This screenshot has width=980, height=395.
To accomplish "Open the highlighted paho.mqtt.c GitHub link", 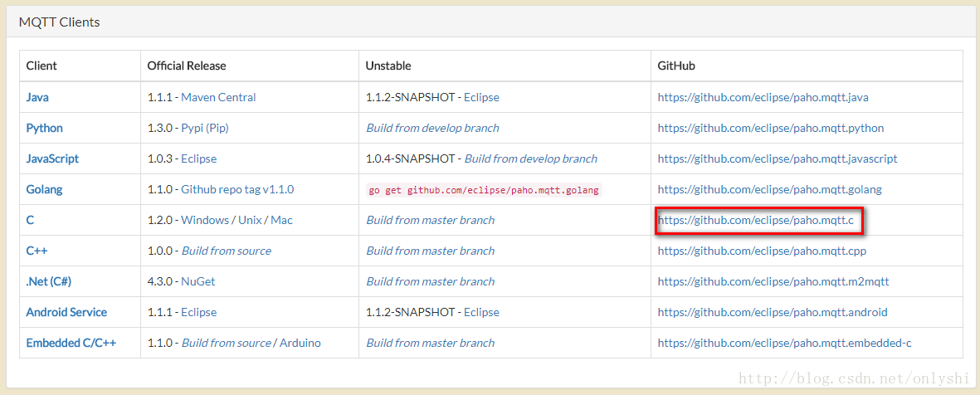I will tap(756, 220).
